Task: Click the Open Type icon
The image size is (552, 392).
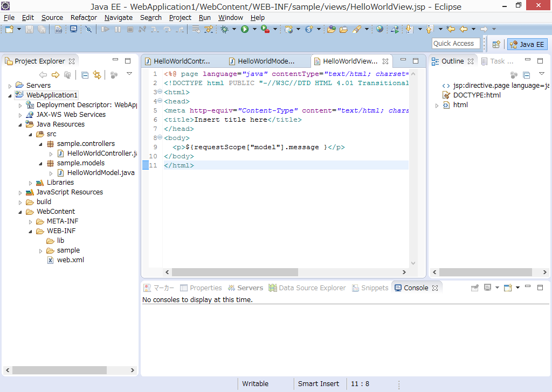Action: 332,29
